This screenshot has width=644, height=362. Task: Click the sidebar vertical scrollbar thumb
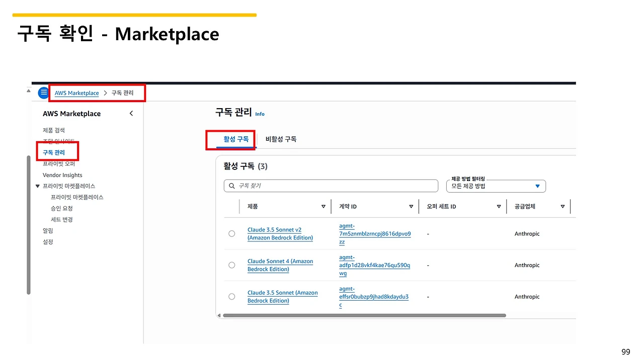29,225
